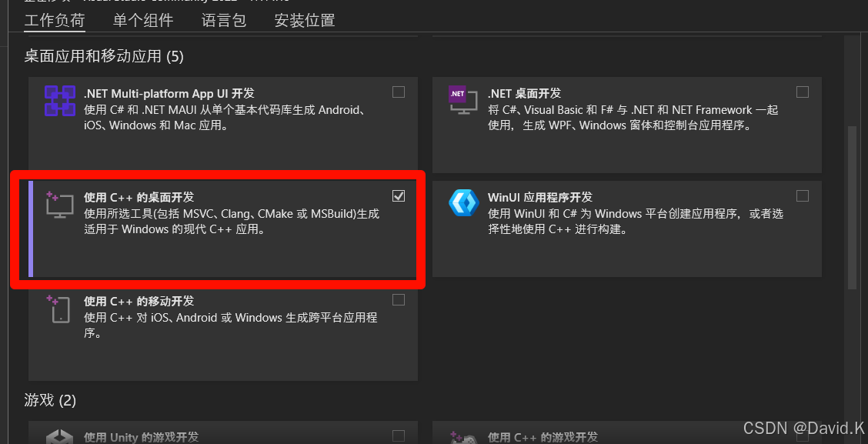The height and width of the screenshot is (444, 868).
Task: Select the .NET Multi-platform App UI 开发 title
Action: pyautogui.click(x=169, y=93)
